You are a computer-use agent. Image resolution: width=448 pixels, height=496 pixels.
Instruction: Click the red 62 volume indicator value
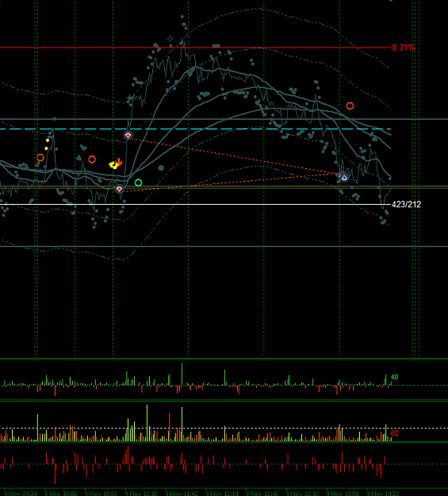click(x=395, y=433)
